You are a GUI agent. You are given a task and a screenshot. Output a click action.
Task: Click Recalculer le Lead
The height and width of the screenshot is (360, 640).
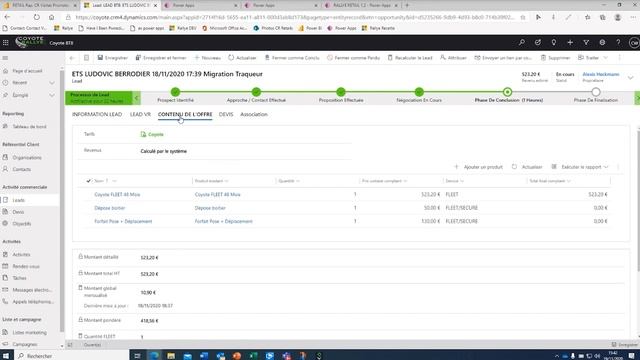tap(410, 58)
